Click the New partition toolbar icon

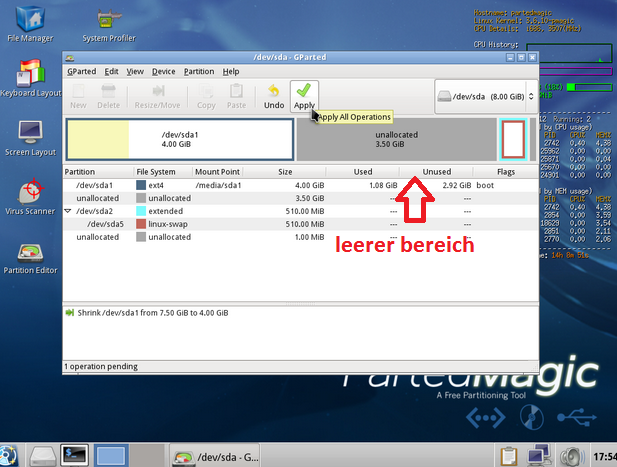point(78,96)
